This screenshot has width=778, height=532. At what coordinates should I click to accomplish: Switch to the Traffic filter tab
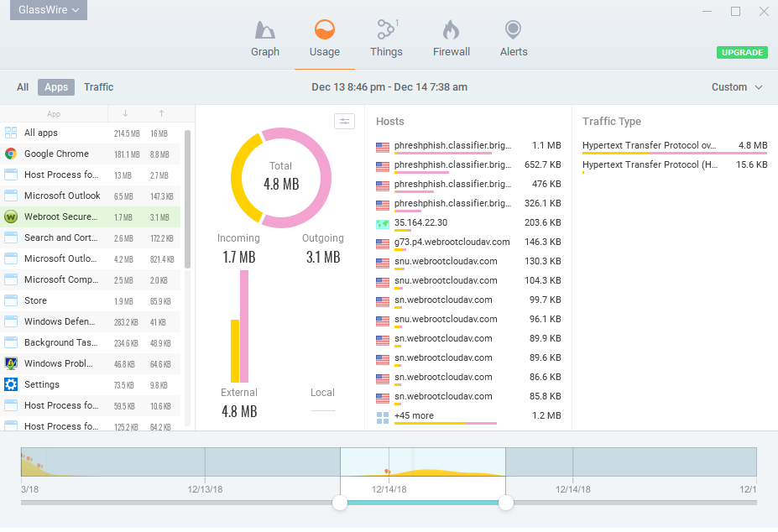coord(99,87)
